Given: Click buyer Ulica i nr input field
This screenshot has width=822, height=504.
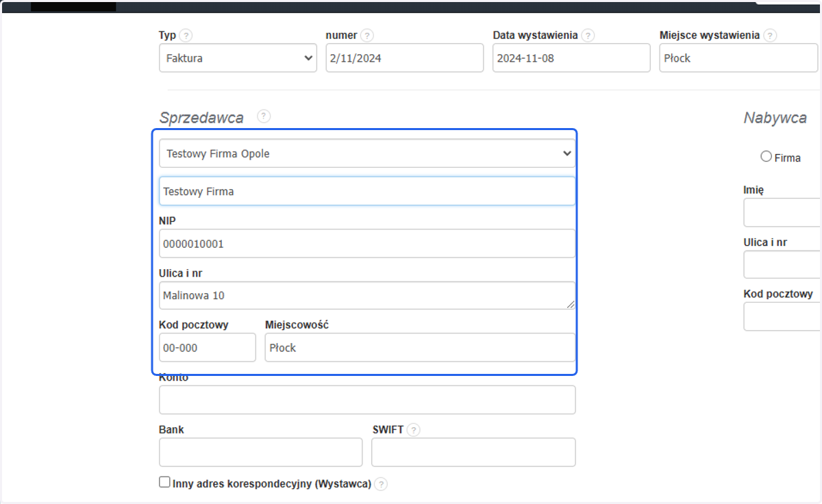Looking at the screenshot, I should pyautogui.click(x=782, y=264).
